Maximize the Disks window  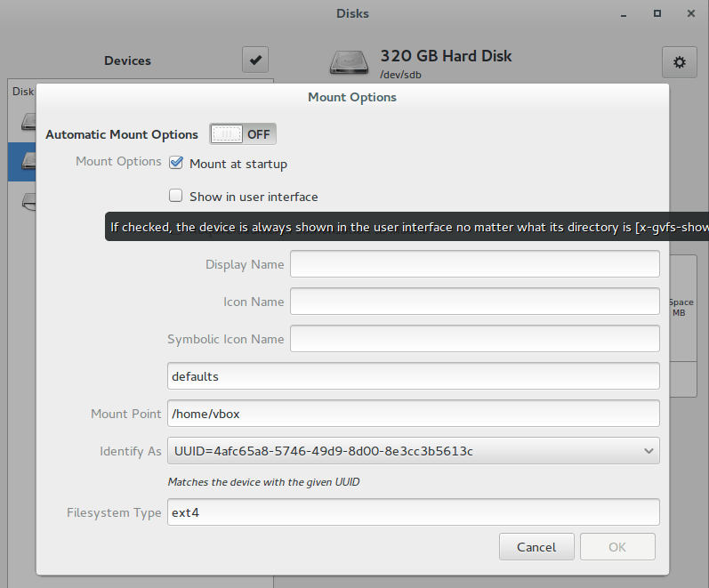pyautogui.click(x=657, y=13)
